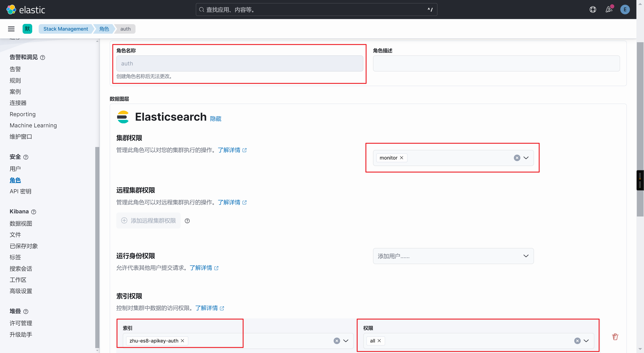Clear all cluster privileges
The height and width of the screenshot is (353, 644).
tap(517, 158)
